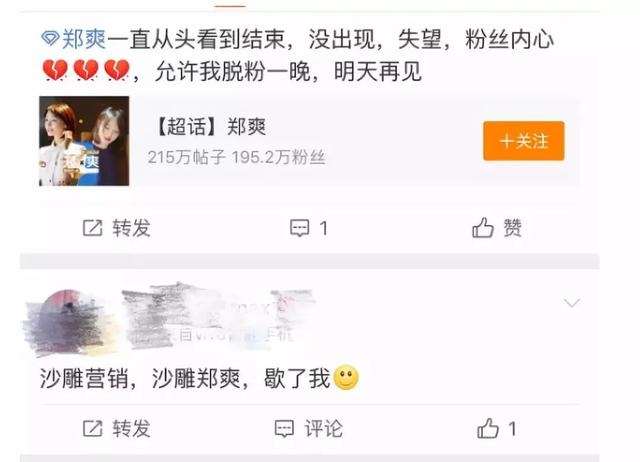This screenshot has width=640, height=462.
Task: Click the blurred username of second post
Action: tap(218, 303)
